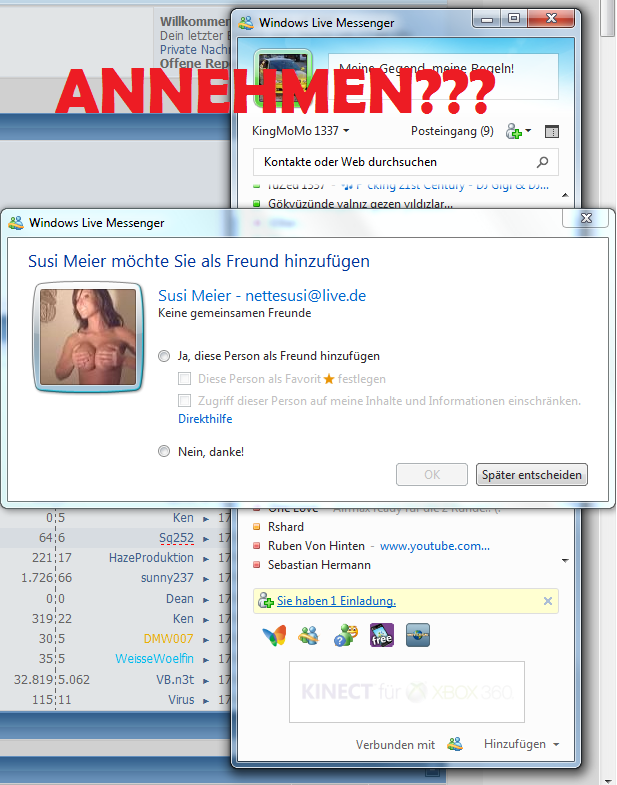Go to last post arrow beside Virus
The width and height of the screenshot is (617, 785).
coord(206,700)
